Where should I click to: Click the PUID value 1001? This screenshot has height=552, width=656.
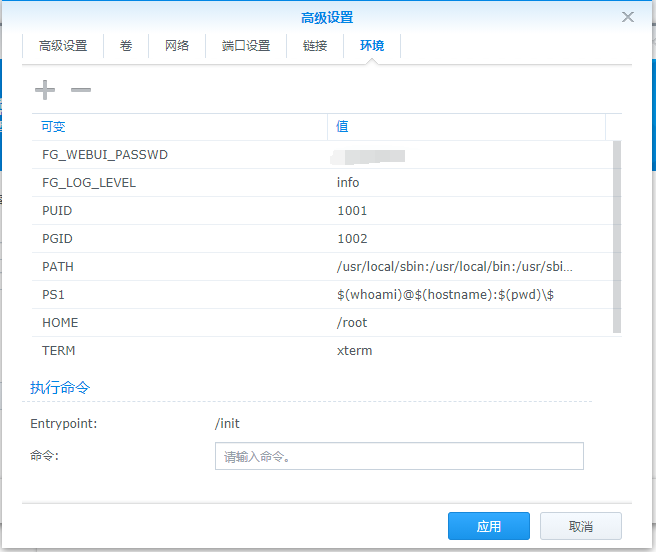352,211
